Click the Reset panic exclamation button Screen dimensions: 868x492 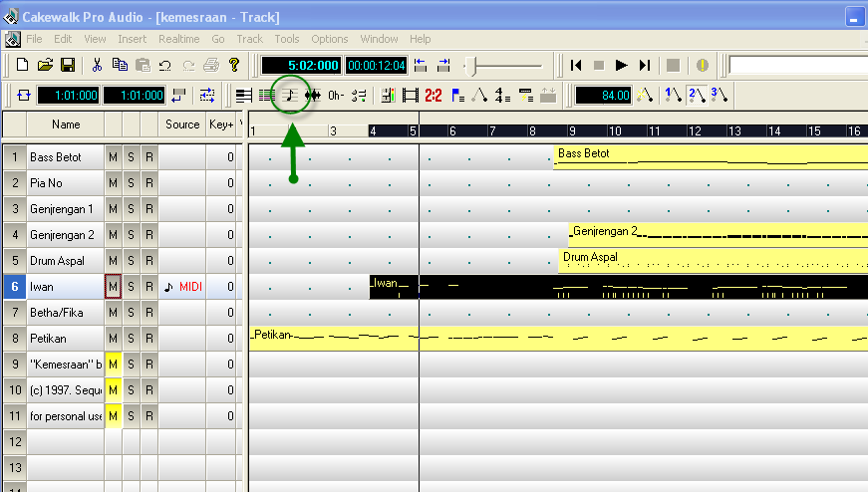pyautogui.click(x=702, y=66)
